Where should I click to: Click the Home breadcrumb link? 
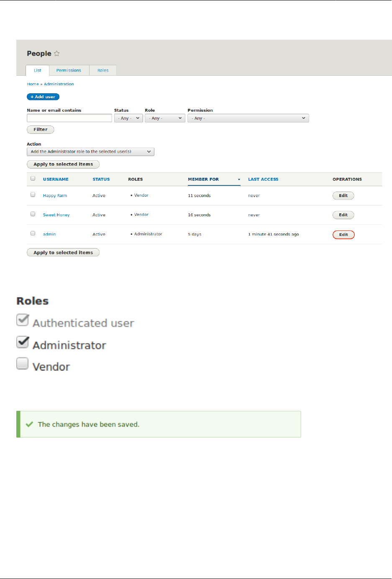tap(33, 84)
